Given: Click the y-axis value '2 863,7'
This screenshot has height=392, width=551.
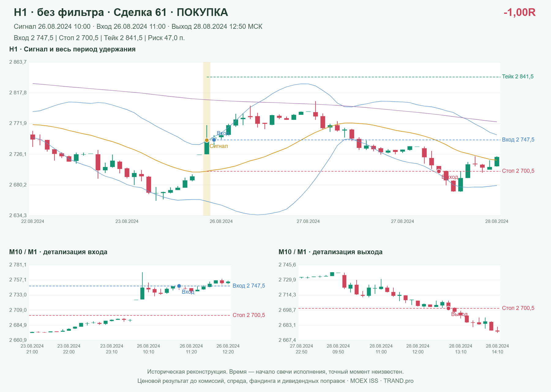Looking at the screenshot, I should 18,62.
